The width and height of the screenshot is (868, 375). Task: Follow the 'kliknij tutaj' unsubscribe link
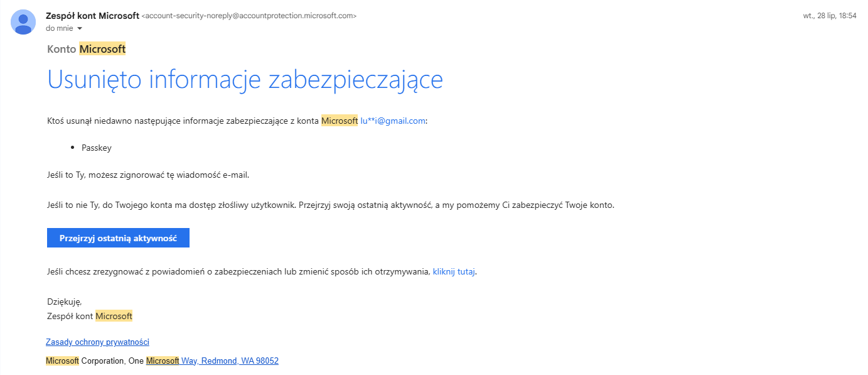[454, 272]
